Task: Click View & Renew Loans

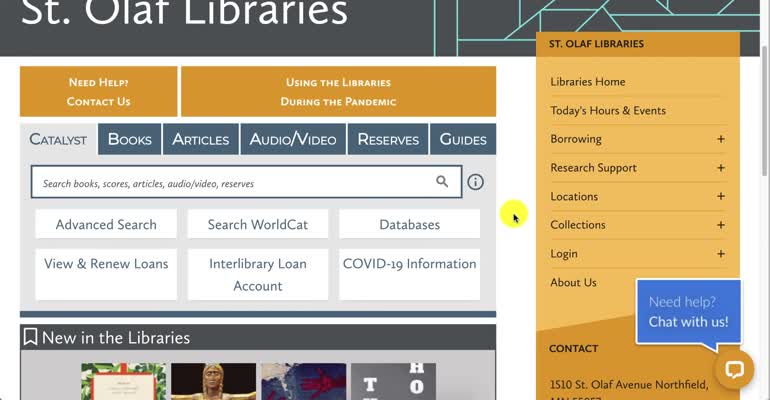Action: 106,274
